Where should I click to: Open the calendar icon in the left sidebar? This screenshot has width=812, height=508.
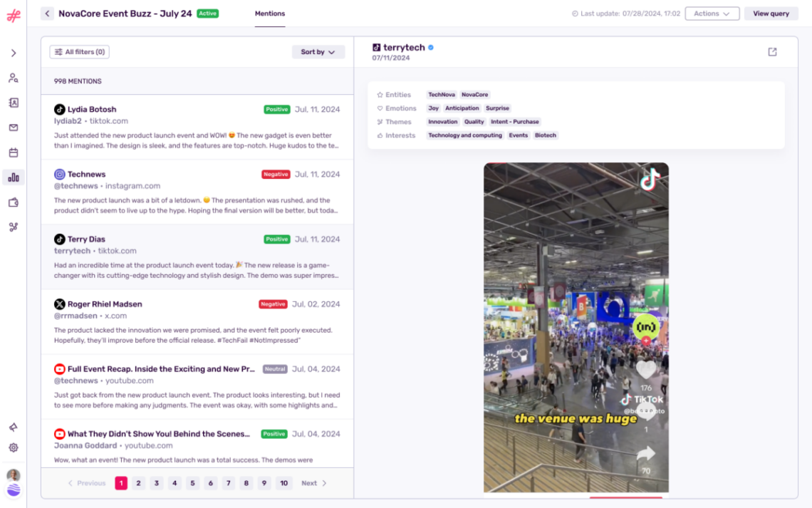[x=13, y=152]
